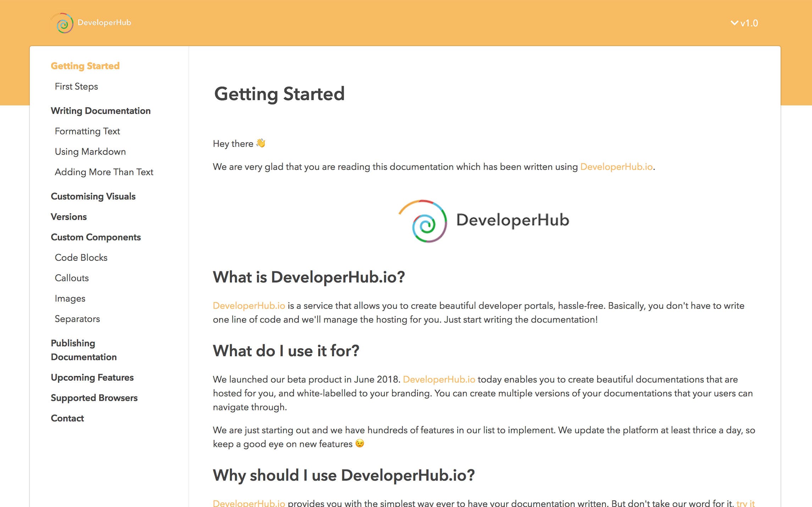Open Code Blocks under Custom Components

(81, 257)
